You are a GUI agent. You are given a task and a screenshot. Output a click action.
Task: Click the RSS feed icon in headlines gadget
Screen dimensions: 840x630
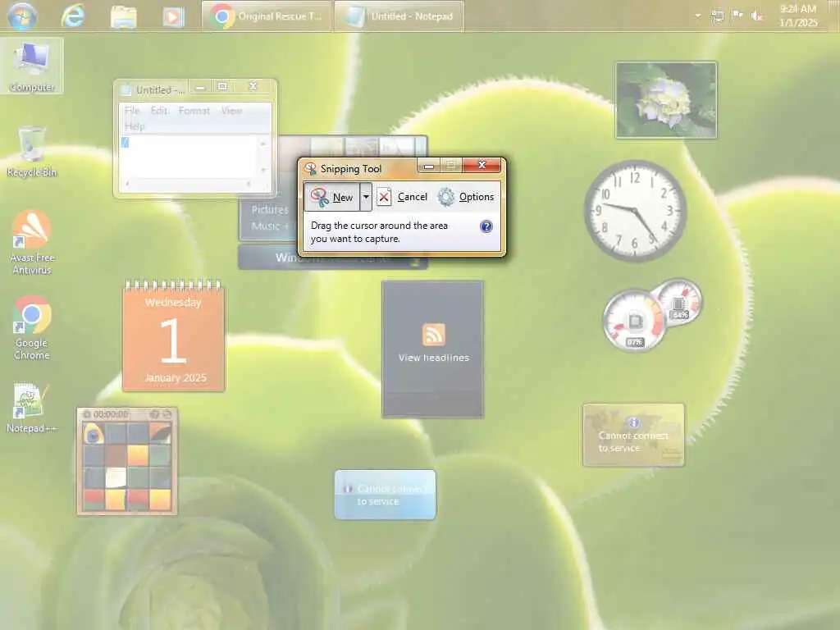pos(433,335)
